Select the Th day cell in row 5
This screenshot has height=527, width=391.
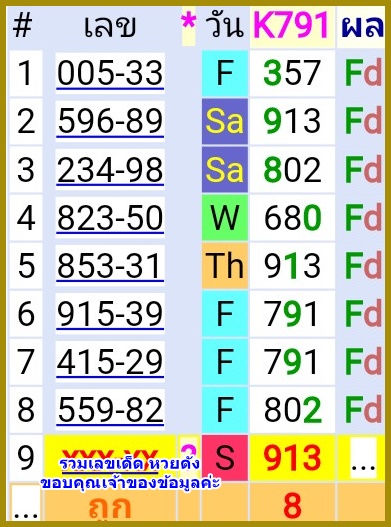click(x=225, y=266)
